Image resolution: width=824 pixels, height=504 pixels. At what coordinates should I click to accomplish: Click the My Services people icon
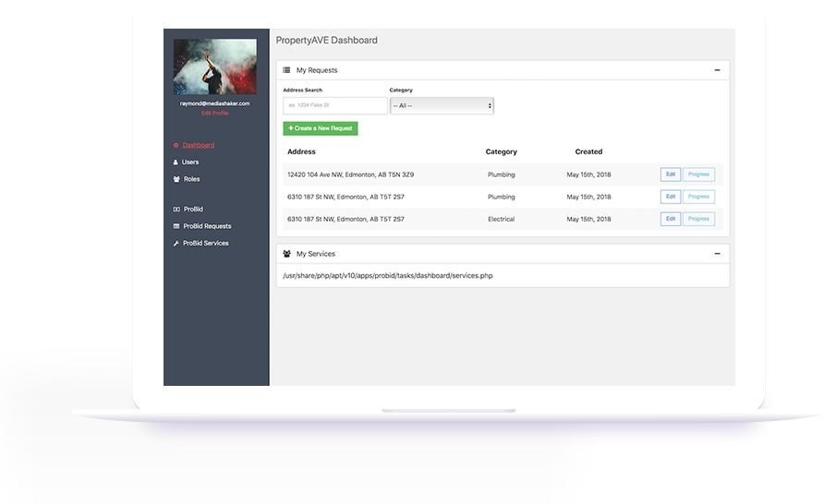[286, 254]
